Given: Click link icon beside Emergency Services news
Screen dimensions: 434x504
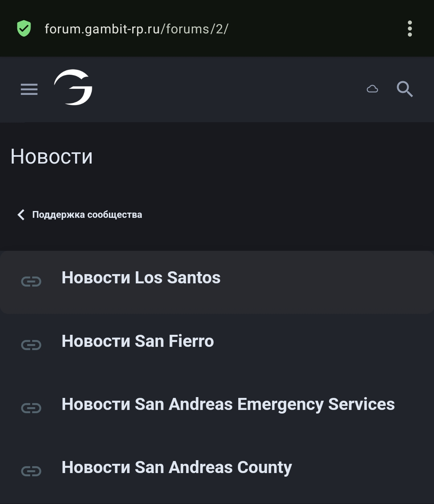Looking at the screenshot, I should coord(31,408).
